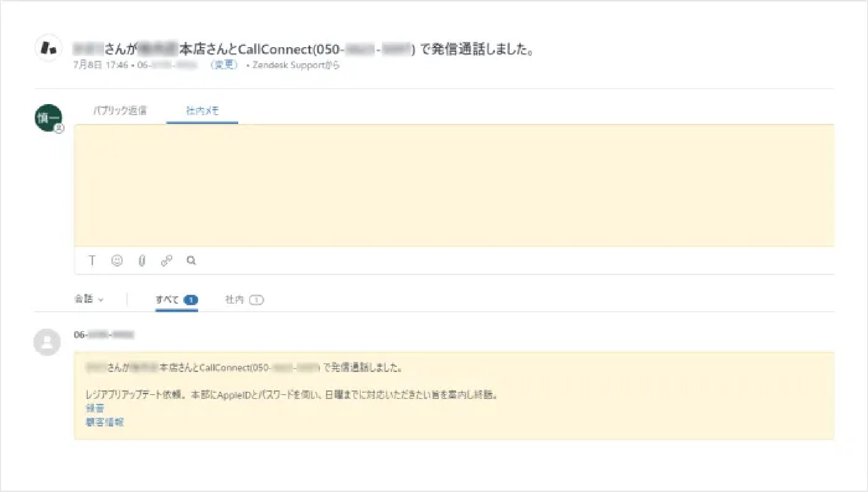
Task: Click the 7月8日 17:46 timestamp
Action: [101, 65]
